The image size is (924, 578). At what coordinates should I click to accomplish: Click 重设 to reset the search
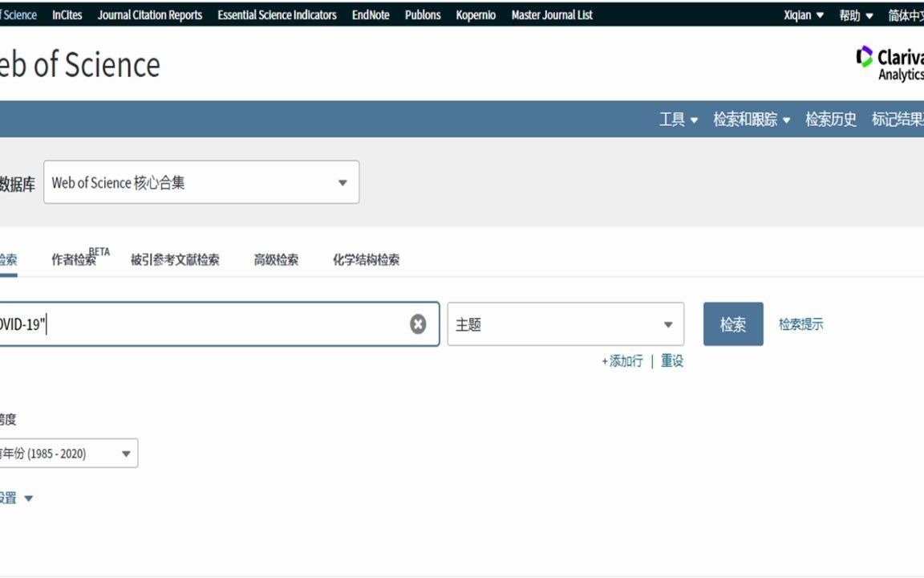(672, 361)
